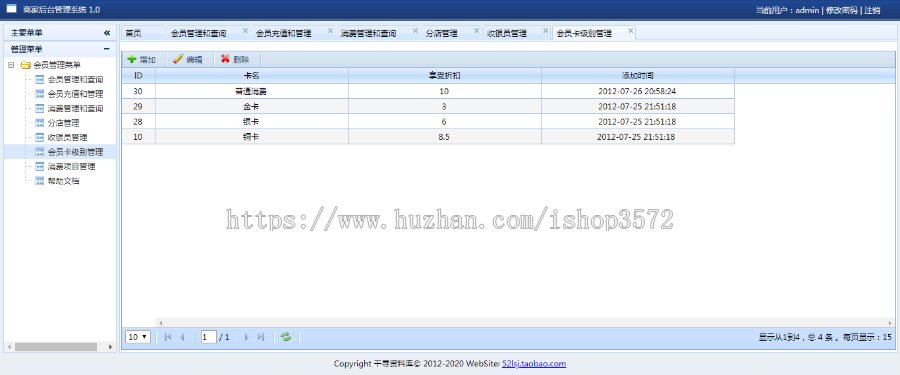Switch to the 分店管理 tab
Viewport: 900px width, 375px height.
click(442, 33)
